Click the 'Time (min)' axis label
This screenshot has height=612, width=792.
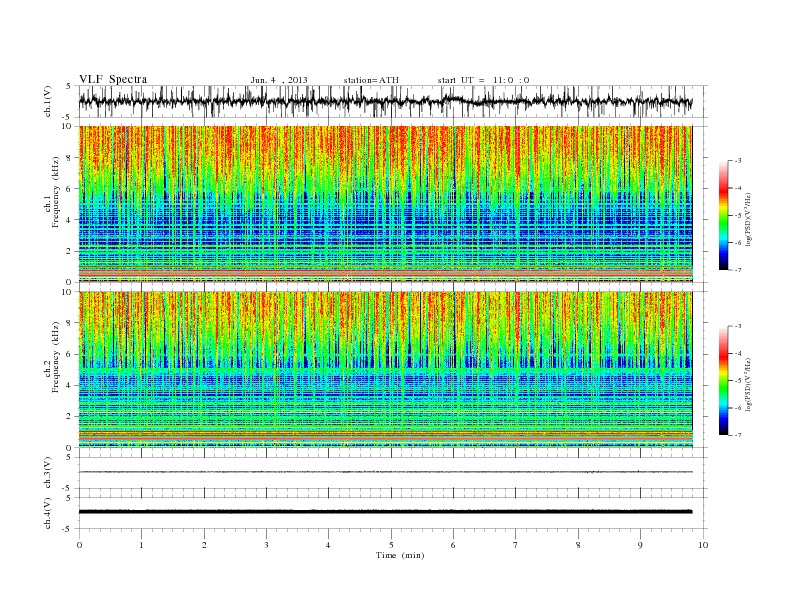point(400,555)
